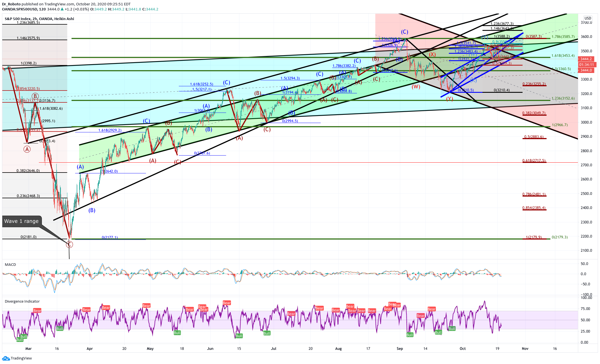Screen dimensions: 600x364
Task: Click the Jun label on time axis
Action: [x=210, y=349]
